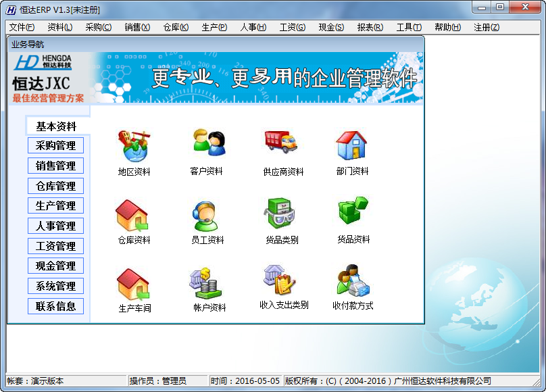Open the 工具(T) menu

click(409, 27)
